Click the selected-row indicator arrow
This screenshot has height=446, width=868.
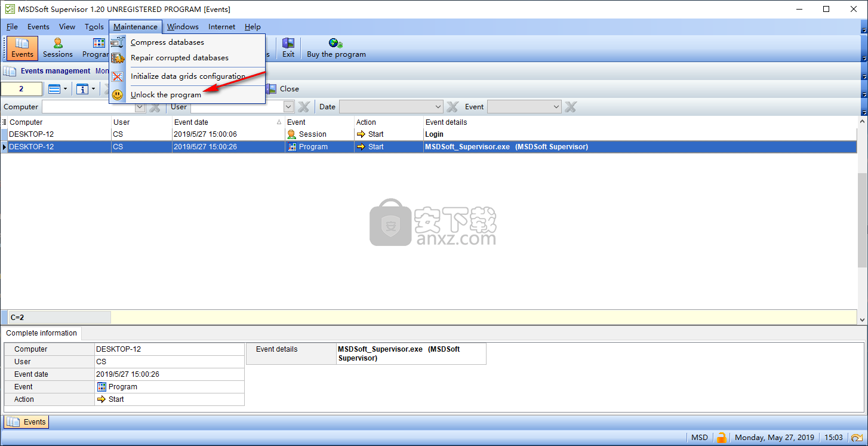click(x=4, y=147)
